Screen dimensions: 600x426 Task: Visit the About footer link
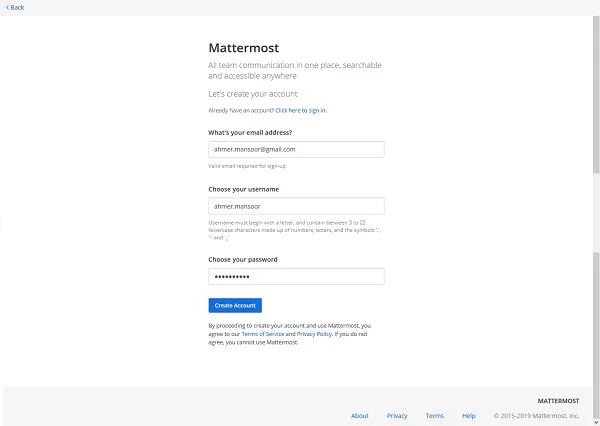(360, 416)
